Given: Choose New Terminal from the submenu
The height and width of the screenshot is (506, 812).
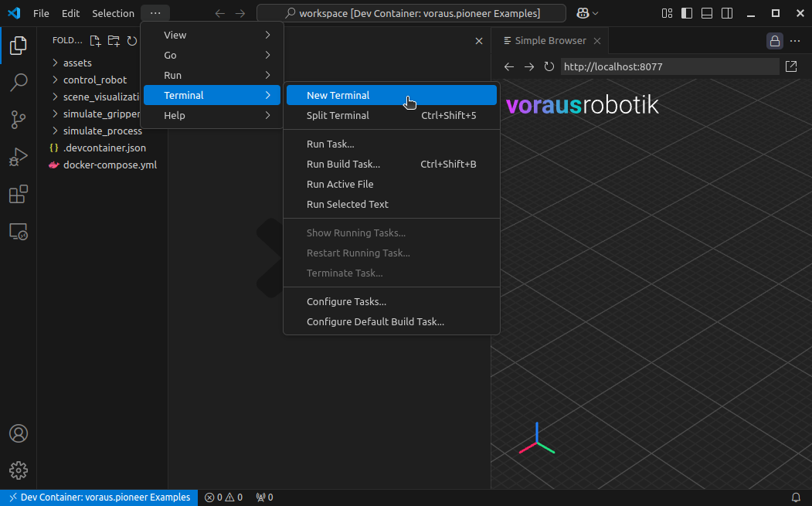Looking at the screenshot, I should click(x=392, y=95).
